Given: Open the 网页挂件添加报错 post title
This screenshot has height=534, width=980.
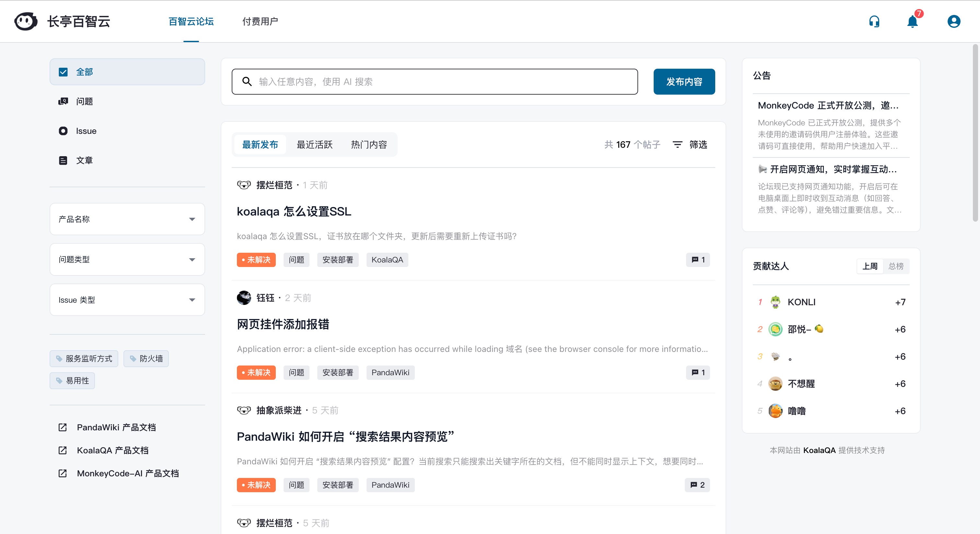Looking at the screenshot, I should [283, 324].
